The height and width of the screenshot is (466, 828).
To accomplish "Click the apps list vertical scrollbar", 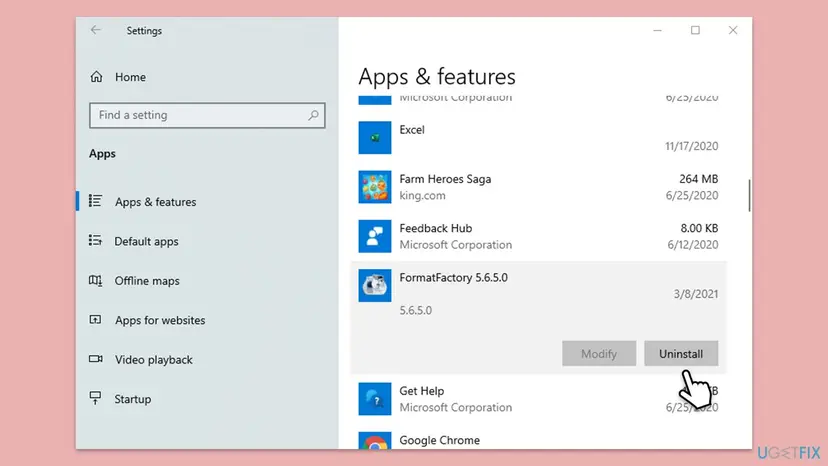I will click(x=749, y=195).
